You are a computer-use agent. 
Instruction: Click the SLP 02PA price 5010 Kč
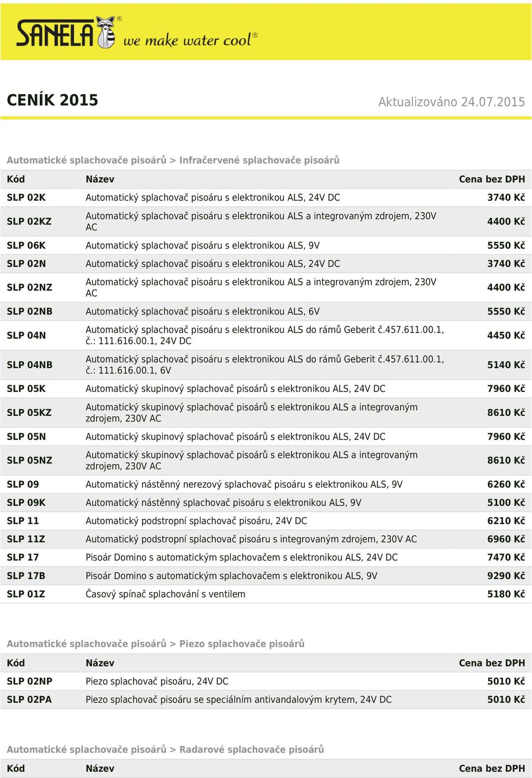tap(506, 699)
